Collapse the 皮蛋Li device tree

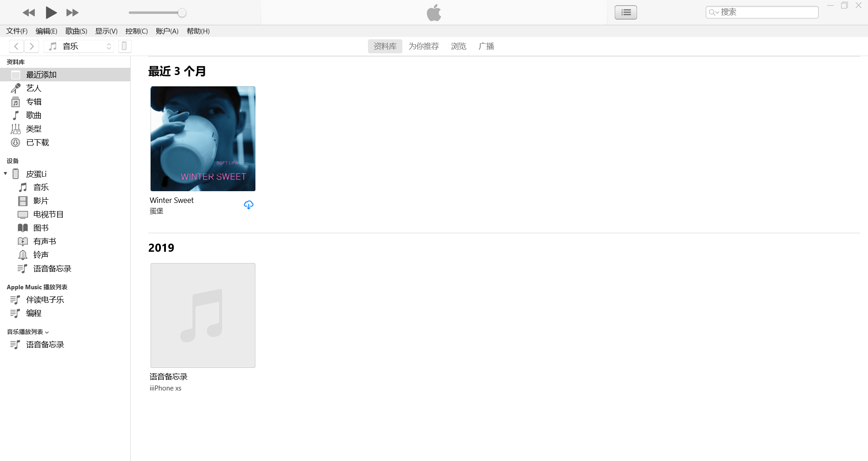(x=5, y=174)
